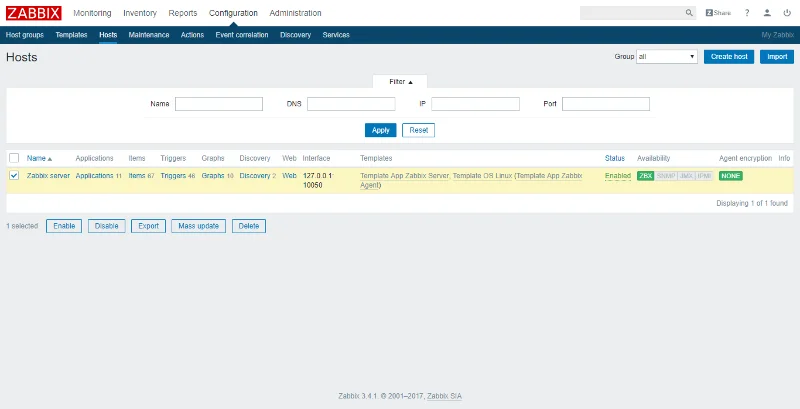Click the JMX availability badge

(686, 176)
